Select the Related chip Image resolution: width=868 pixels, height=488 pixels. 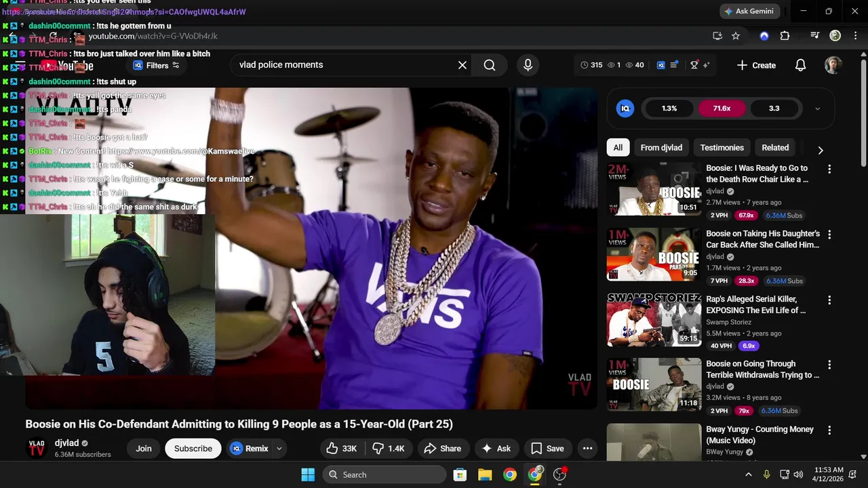click(x=775, y=148)
